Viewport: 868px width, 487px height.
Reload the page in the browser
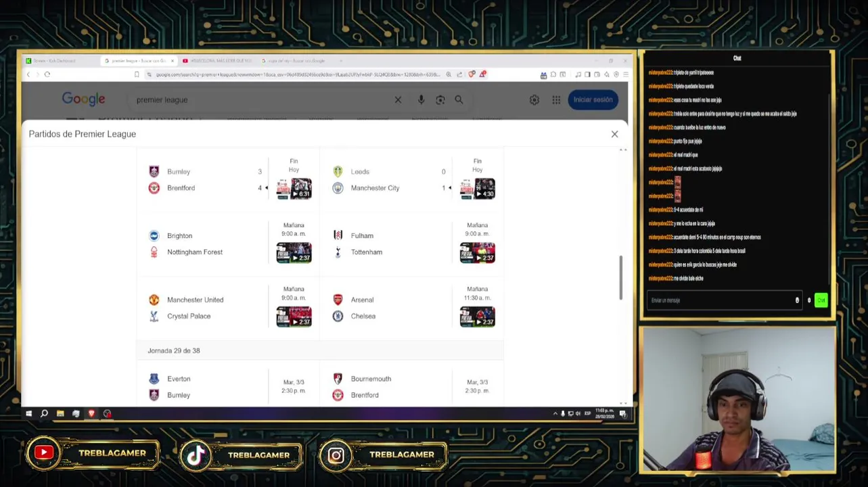[x=47, y=74]
